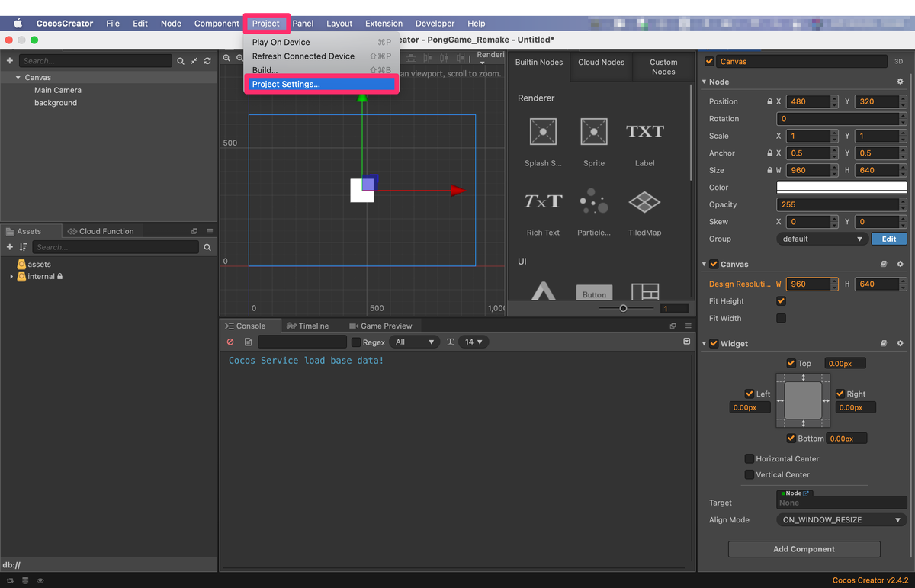The height and width of the screenshot is (588, 915).
Task: Open the Group default dropdown
Action: coord(822,239)
